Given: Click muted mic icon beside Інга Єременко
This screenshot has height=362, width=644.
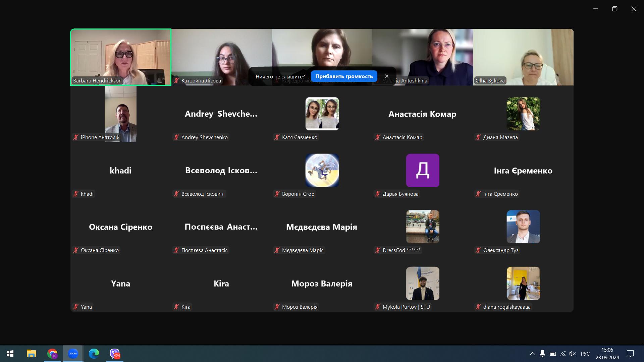Looking at the screenshot, I should [478, 194].
